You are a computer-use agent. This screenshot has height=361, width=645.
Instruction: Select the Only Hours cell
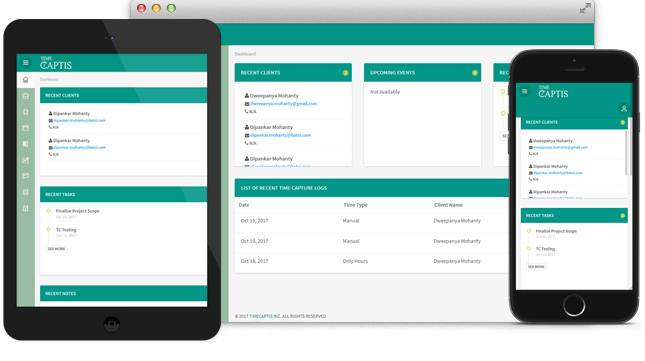tap(355, 261)
